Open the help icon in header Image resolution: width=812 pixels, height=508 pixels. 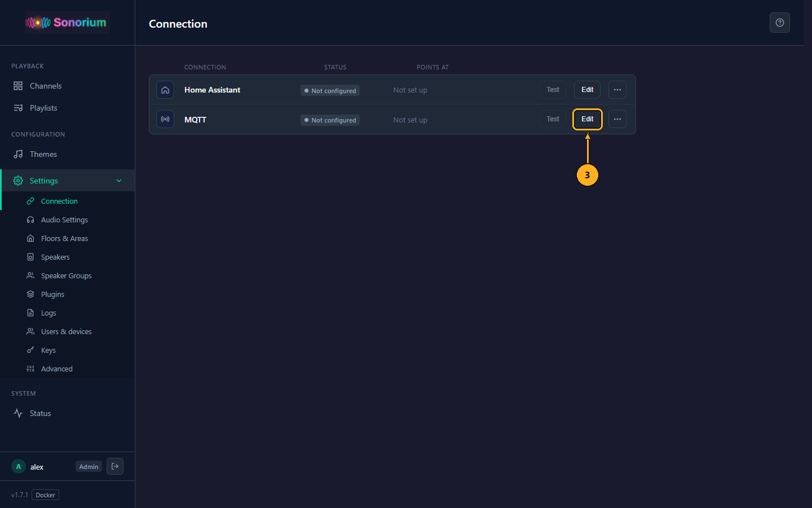(780, 23)
